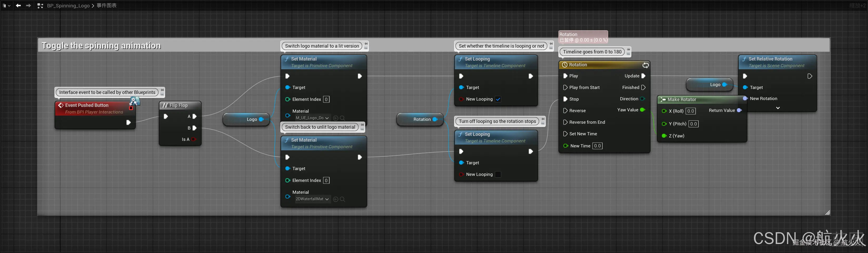
Task: Browse to M_UE_Logo_Do material in content browser
Action: pyautogui.click(x=342, y=118)
